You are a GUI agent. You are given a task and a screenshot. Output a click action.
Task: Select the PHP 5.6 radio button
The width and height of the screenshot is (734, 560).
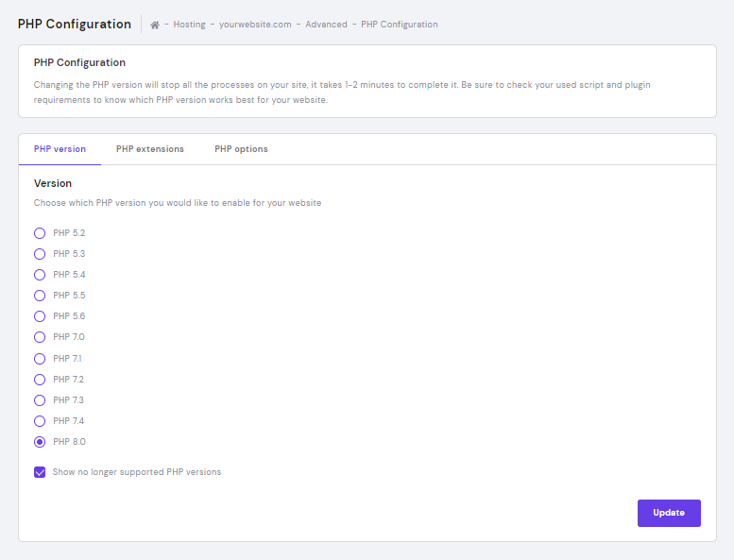[x=40, y=316]
